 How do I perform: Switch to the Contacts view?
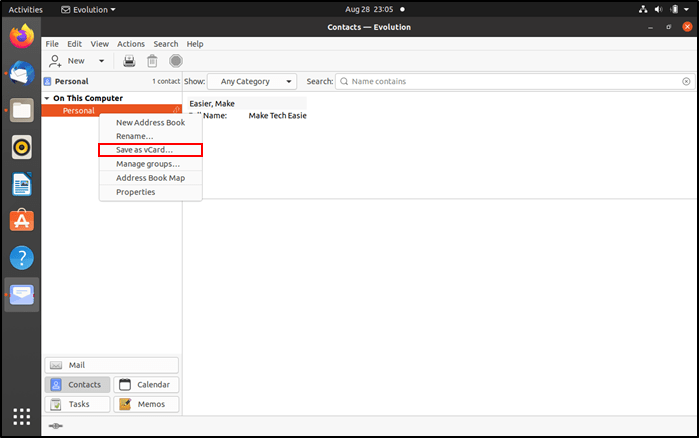pos(77,385)
